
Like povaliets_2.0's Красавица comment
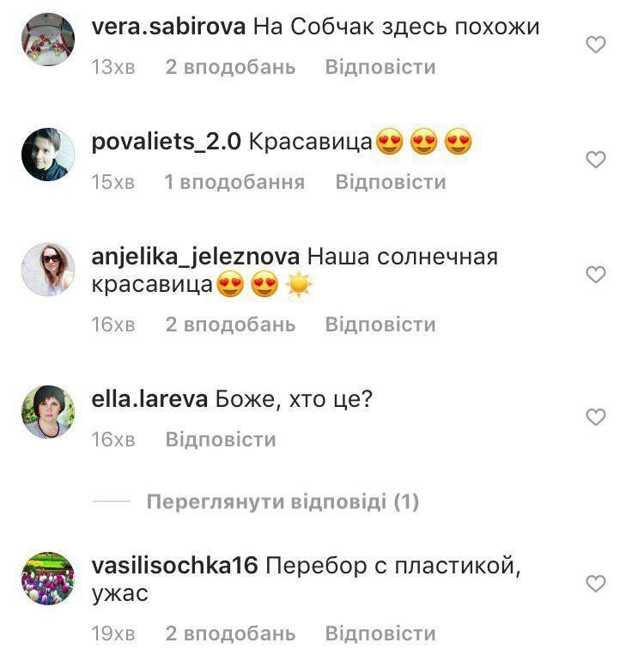596,160
